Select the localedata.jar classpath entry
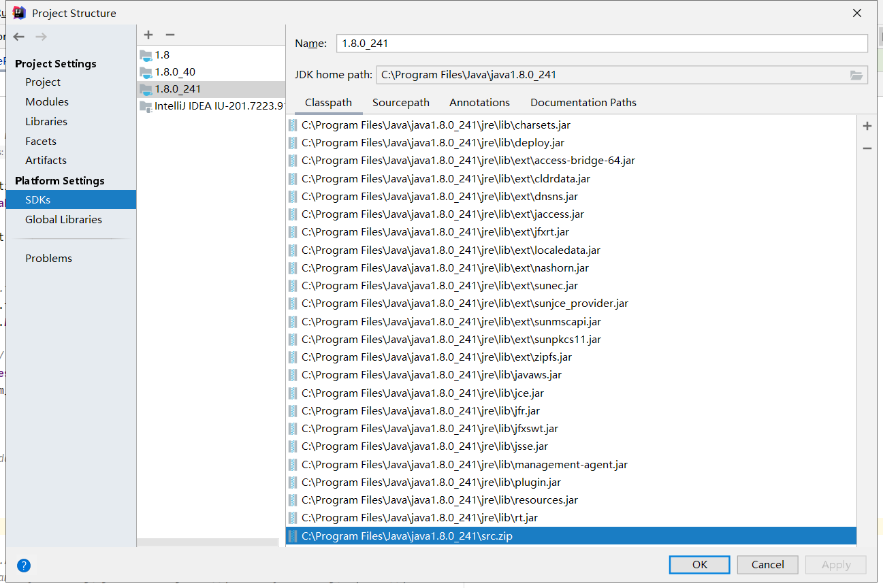Image resolution: width=883 pixels, height=588 pixels. (571, 250)
